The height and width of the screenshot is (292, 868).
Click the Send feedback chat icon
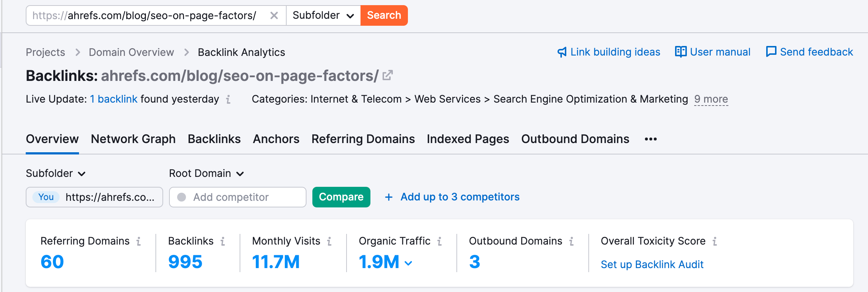[771, 52]
